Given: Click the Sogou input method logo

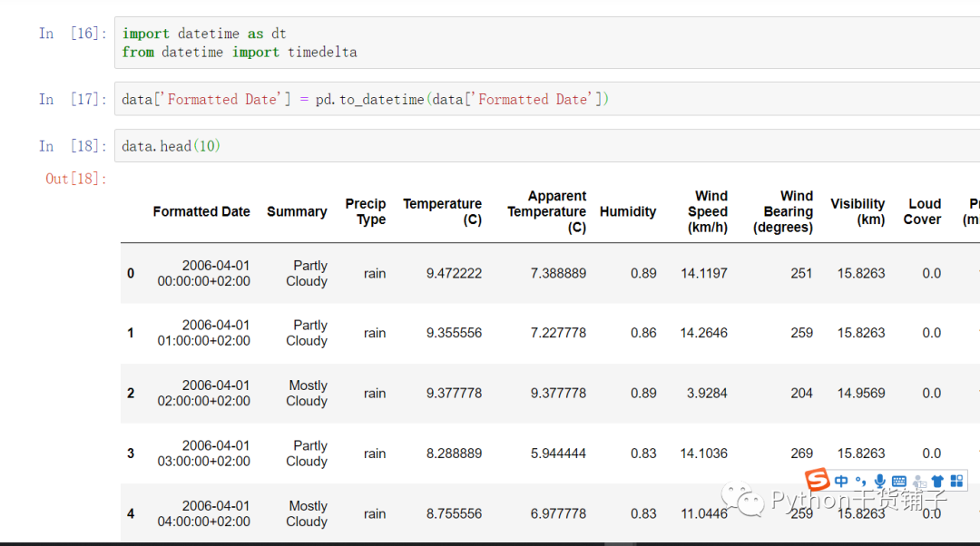Looking at the screenshot, I should [x=818, y=480].
